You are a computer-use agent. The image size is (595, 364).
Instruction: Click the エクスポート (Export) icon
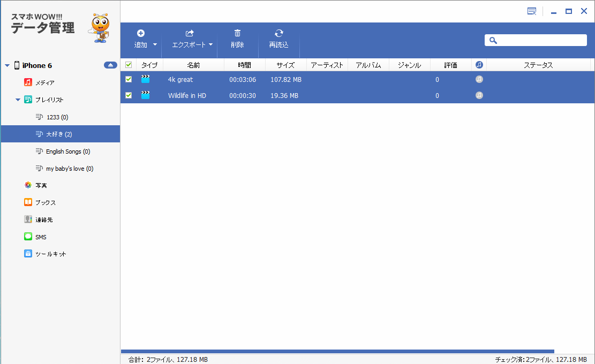click(x=189, y=33)
